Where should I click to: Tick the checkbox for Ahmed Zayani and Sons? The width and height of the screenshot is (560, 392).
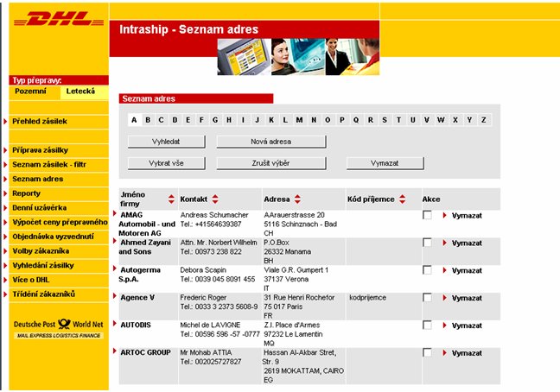pos(427,243)
